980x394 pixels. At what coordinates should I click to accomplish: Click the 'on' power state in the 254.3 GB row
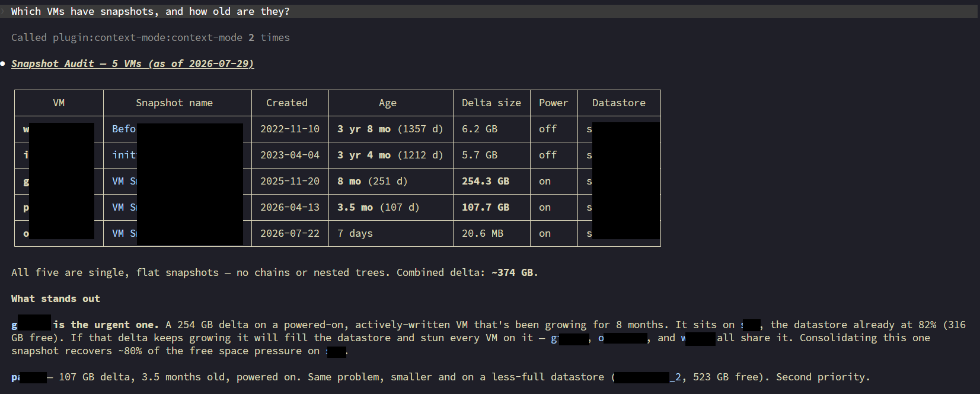(545, 181)
